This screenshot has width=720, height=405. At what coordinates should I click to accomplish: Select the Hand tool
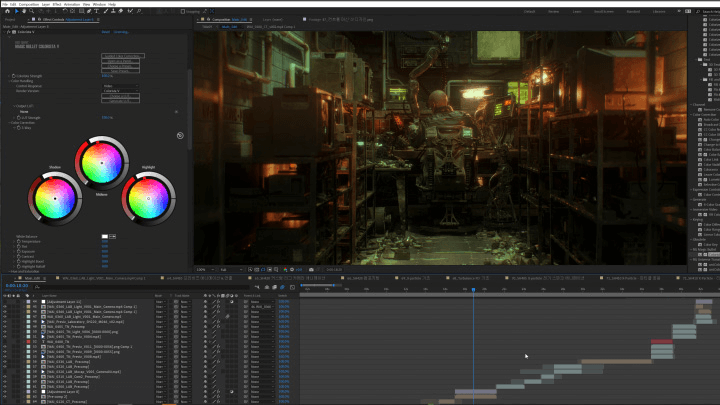pos(24,11)
